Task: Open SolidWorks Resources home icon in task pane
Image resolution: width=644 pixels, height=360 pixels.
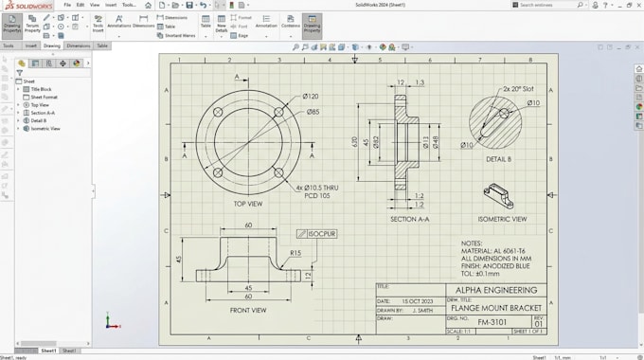Action: (638, 68)
